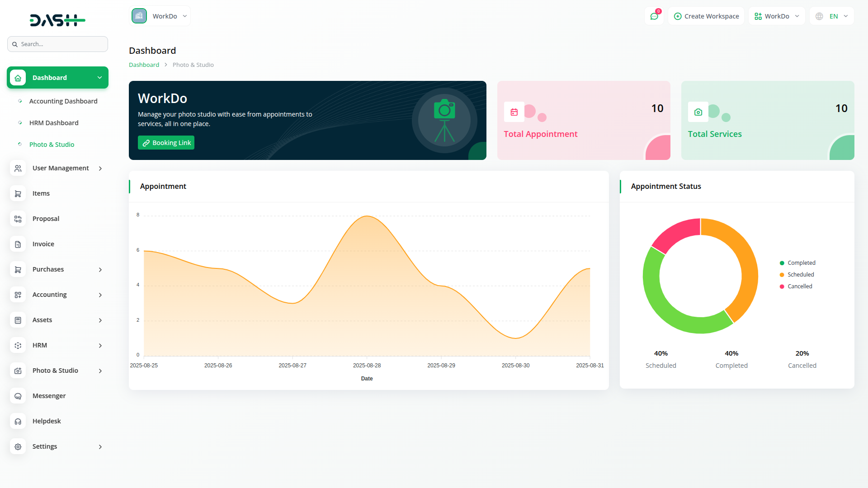Click the Total Appointment calendar icon
This screenshot has width=868, height=488.
[x=514, y=112]
